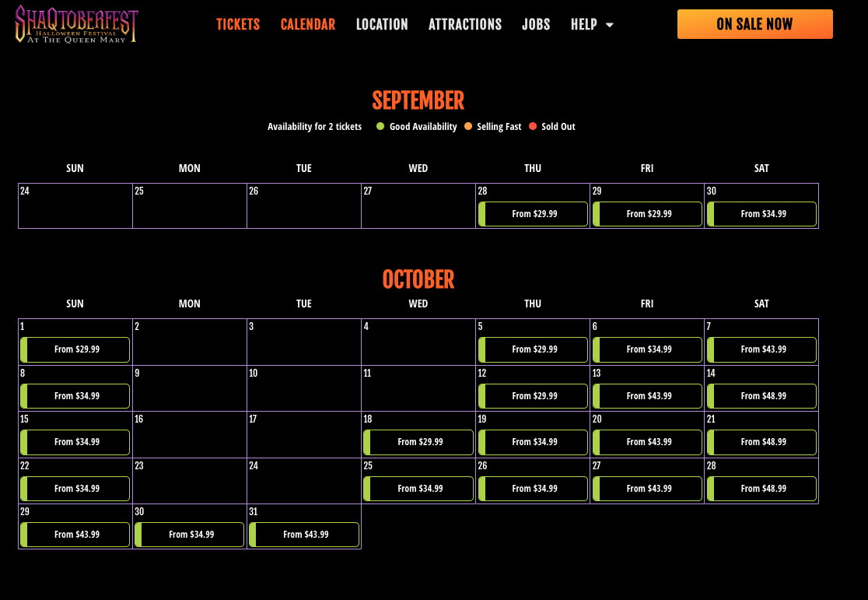Viewport: 868px width, 600px height.
Task: Open the Tickets nav item
Action: (238, 24)
